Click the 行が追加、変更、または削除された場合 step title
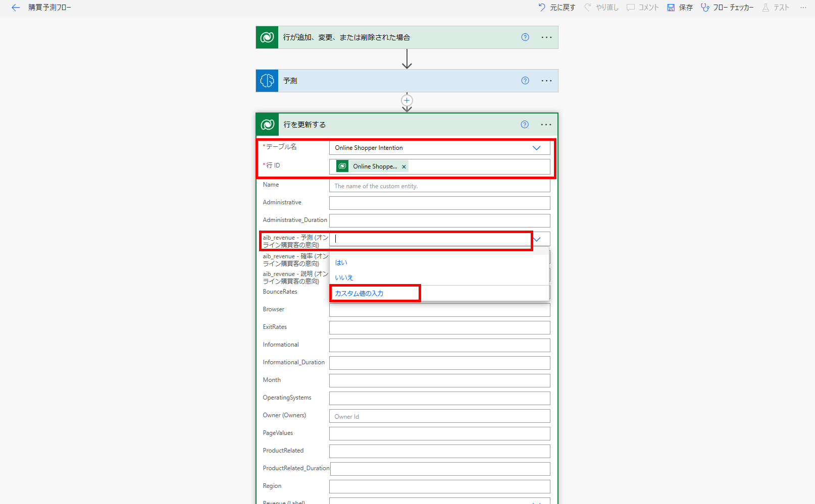Screen dimensions: 815x504 click(x=346, y=37)
